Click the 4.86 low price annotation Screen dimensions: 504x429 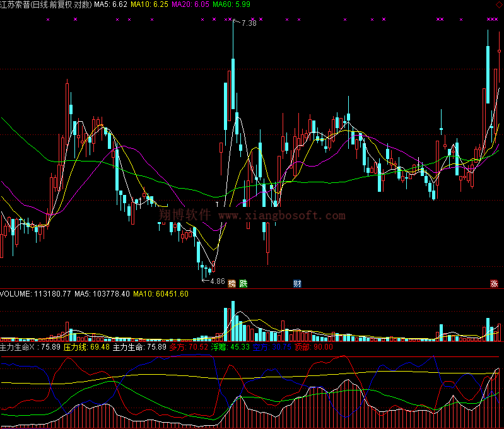click(x=217, y=281)
